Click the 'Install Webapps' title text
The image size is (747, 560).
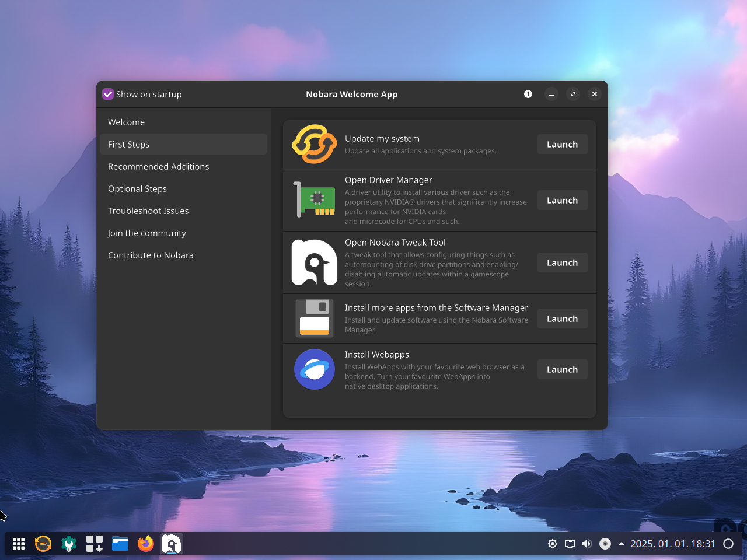(377, 355)
